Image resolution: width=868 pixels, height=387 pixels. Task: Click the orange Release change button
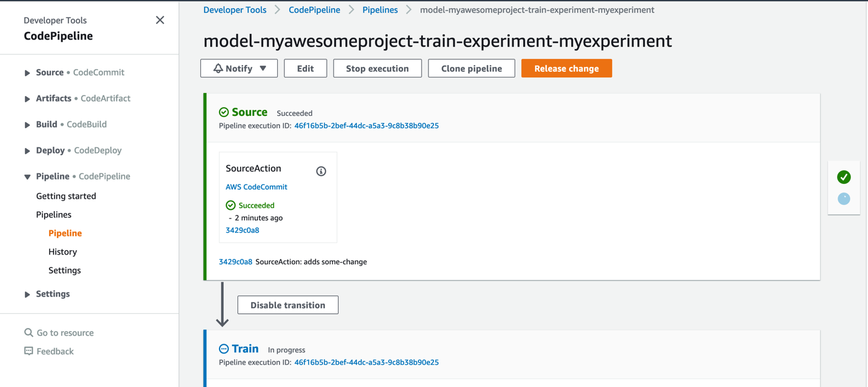567,69
